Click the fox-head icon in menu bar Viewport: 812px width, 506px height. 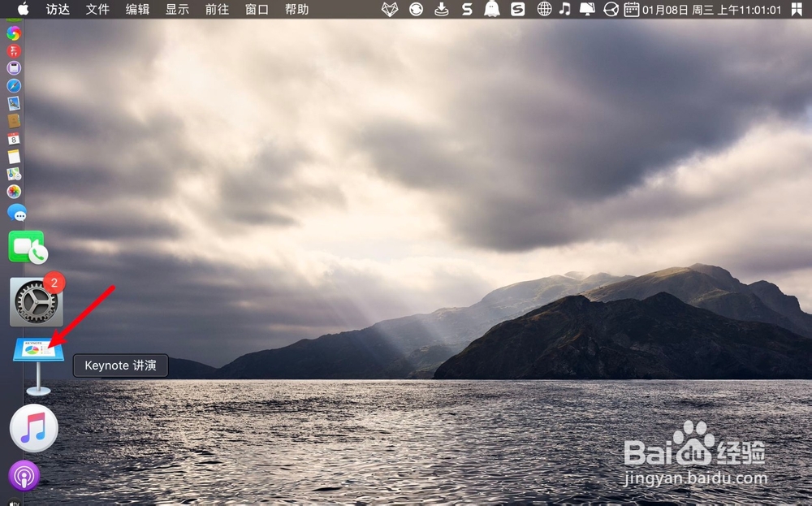click(390, 9)
